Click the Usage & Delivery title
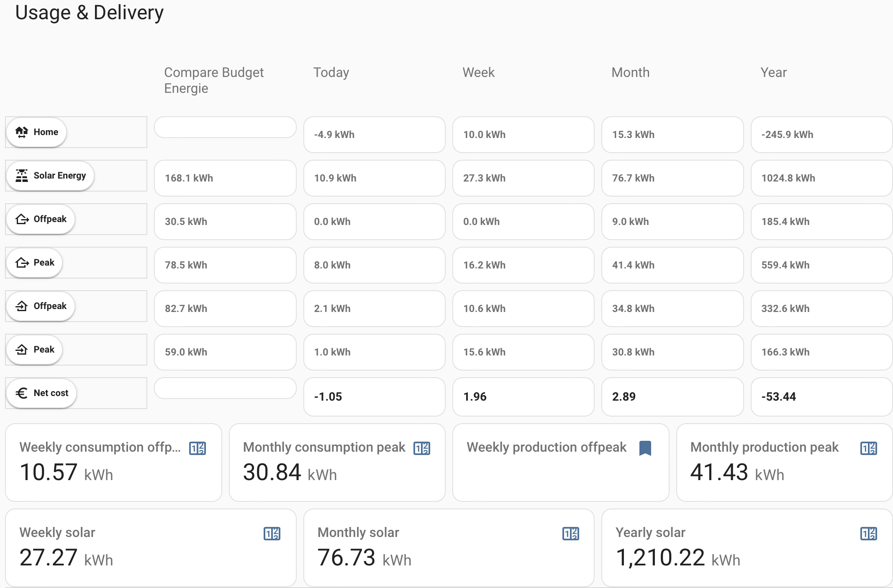This screenshot has width=893, height=588. [89, 13]
